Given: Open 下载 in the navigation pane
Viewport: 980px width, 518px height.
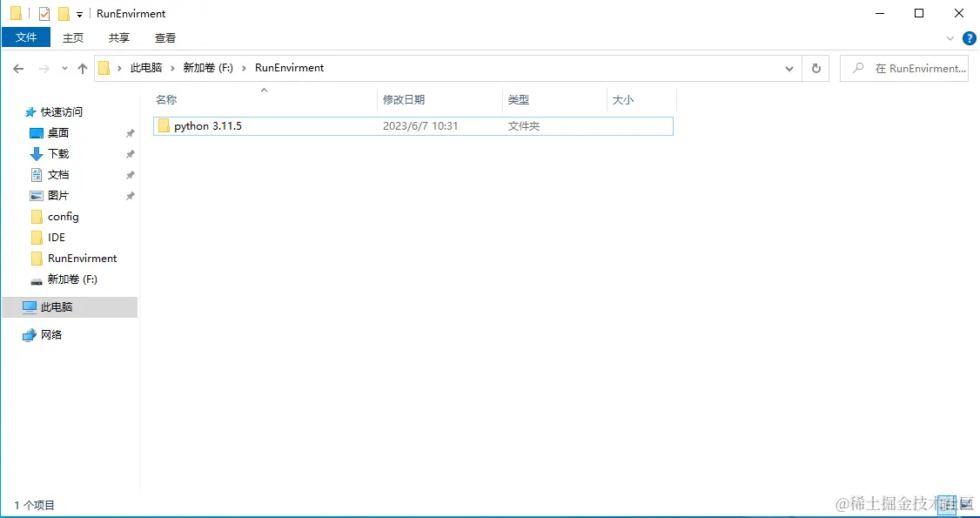Looking at the screenshot, I should [x=58, y=153].
